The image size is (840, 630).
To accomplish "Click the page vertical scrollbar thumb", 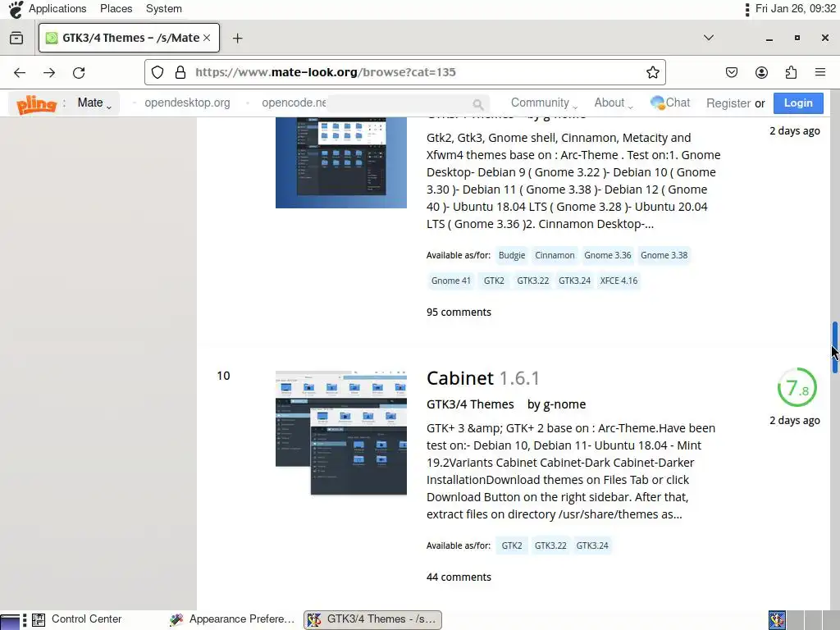I will pos(834,347).
